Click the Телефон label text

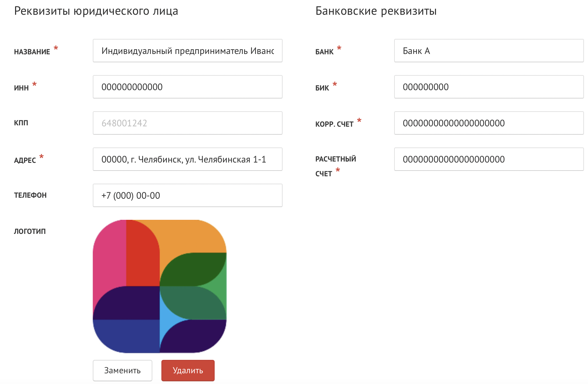(30, 195)
